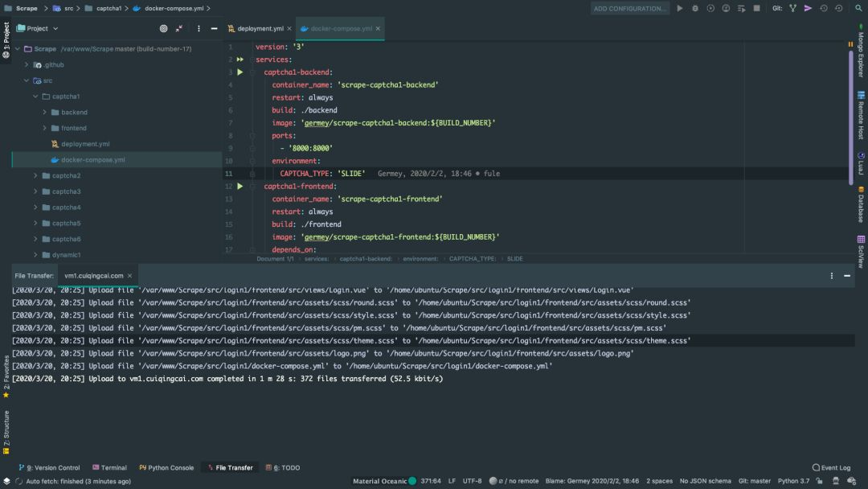
Task: Run captcha1-backend service gutter arrow
Action: coord(240,72)
